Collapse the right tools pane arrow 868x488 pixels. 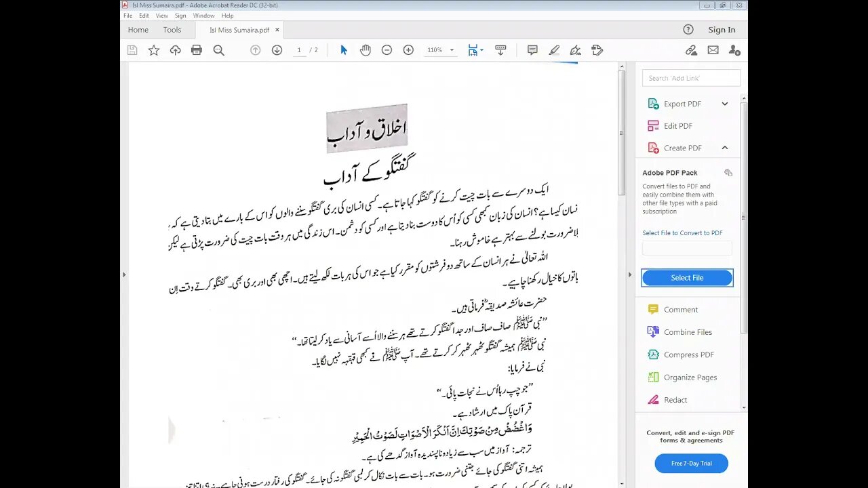click(629, 274)
